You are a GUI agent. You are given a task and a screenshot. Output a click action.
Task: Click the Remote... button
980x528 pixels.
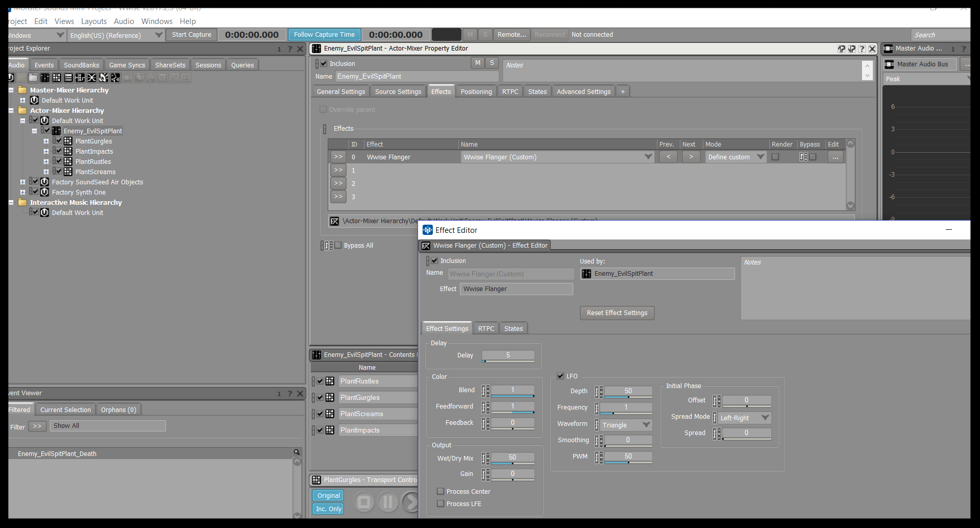(x=511, y=35)
